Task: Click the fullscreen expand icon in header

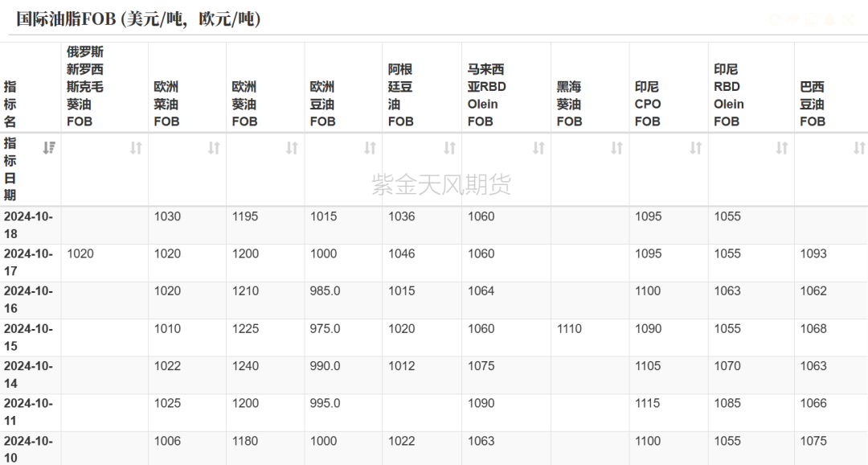Action: point(846,19)
